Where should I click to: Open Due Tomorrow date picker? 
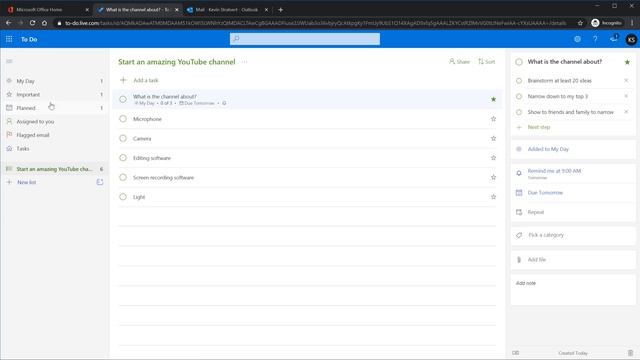(573, 193)
